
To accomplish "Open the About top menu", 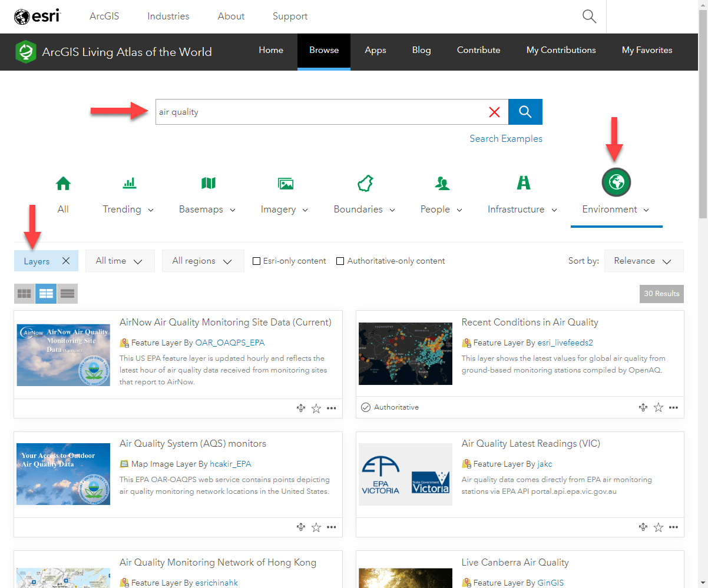I will coord(231,16).
